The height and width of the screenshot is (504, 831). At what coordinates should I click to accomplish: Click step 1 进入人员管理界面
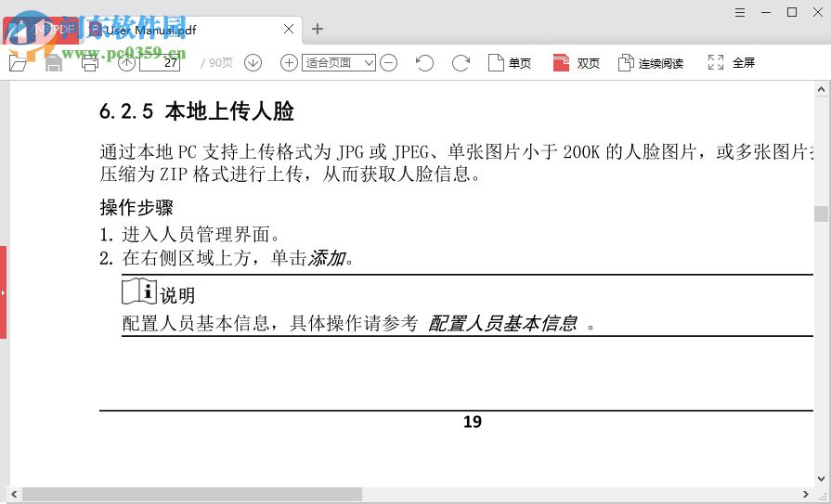(x=189, y=234)
